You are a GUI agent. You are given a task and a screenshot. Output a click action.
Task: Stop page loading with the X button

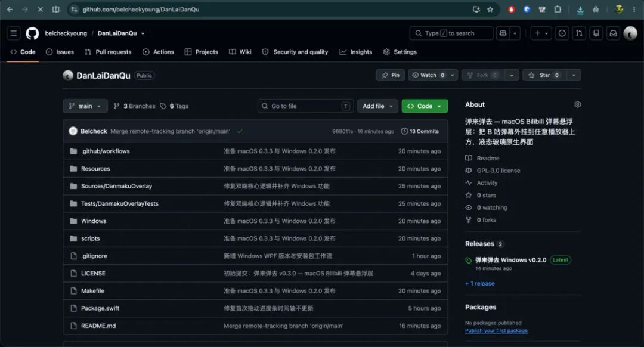pos(41,9)
